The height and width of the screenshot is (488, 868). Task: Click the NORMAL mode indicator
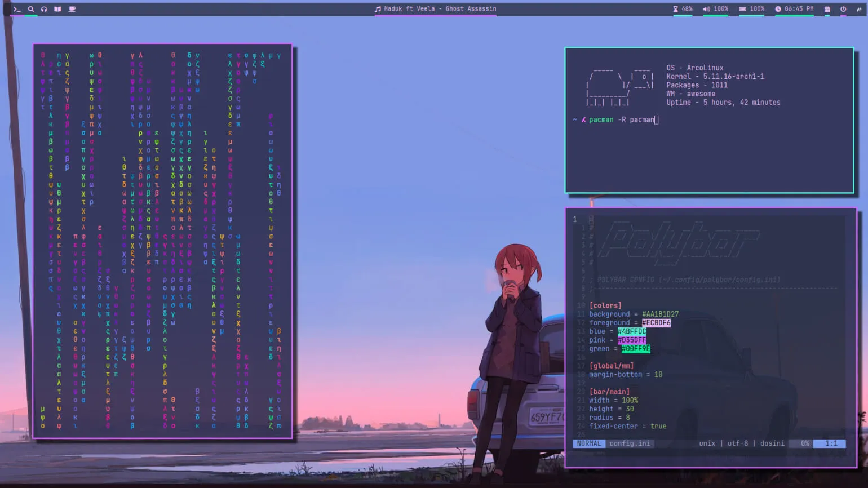click(x=588, y=443)
